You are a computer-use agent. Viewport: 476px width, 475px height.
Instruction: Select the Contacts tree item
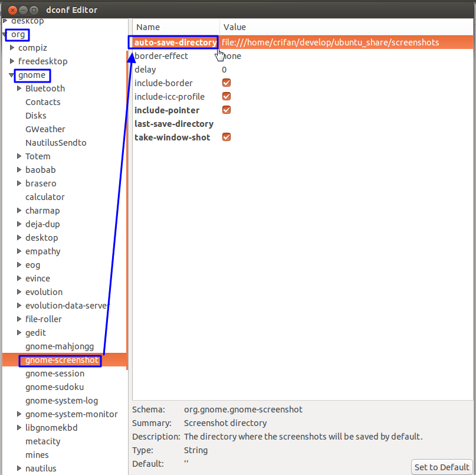[43, 102]
